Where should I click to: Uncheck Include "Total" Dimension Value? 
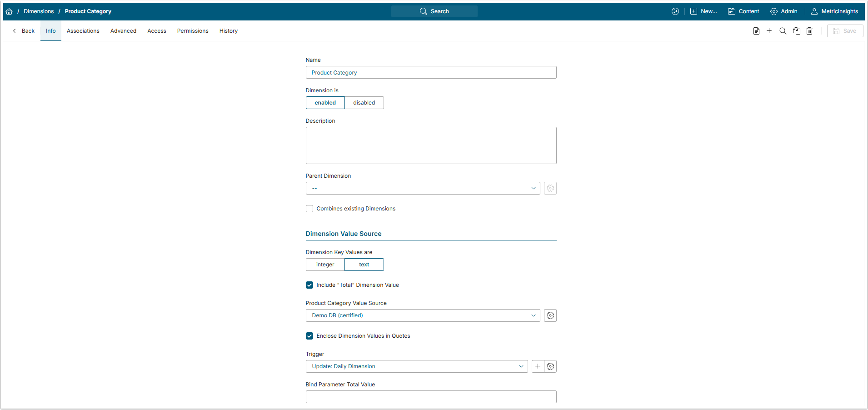(309, 285)
